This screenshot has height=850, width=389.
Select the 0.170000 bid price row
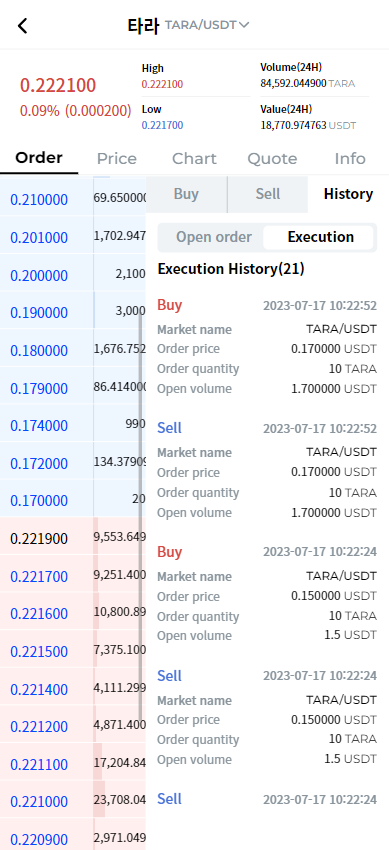point(39,500)
